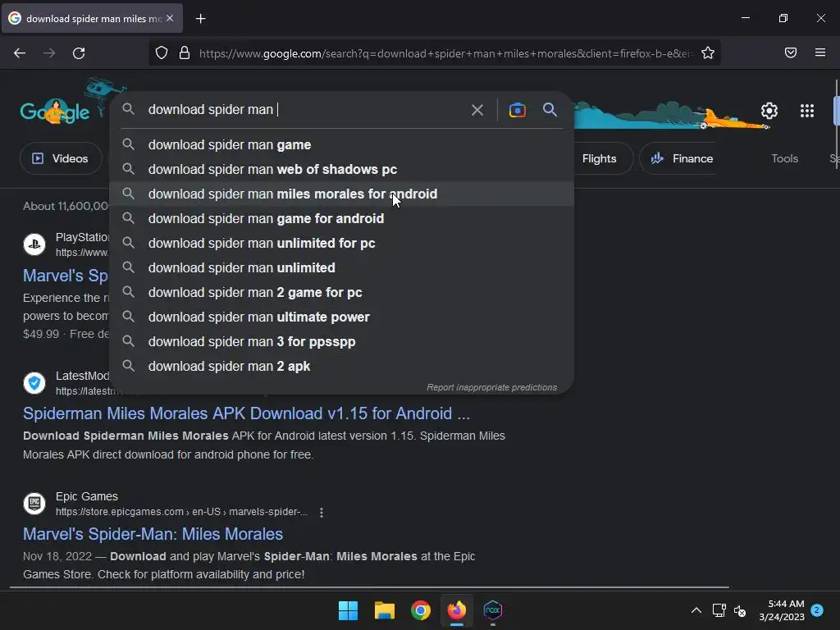The height and width of the screenshot is (630, 840).
Task: Open search Tools
Action: 784,158
